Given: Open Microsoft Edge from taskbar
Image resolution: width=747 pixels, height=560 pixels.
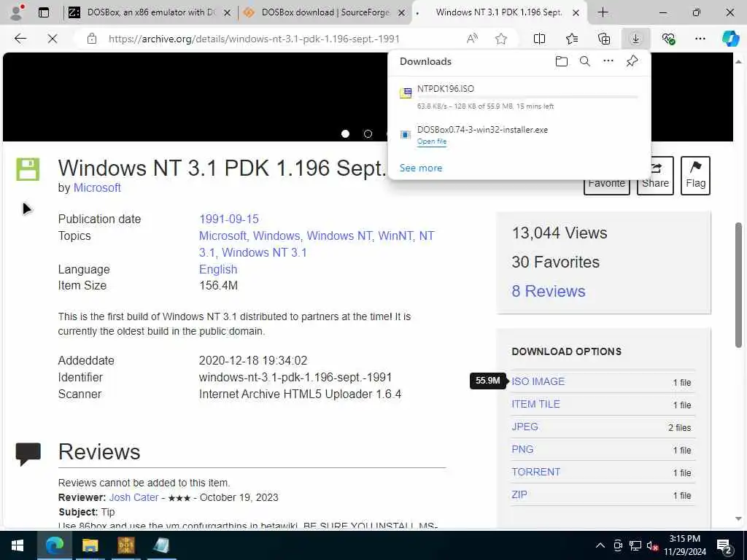Looking at the screenshot, I should click(x=54, y=545).
